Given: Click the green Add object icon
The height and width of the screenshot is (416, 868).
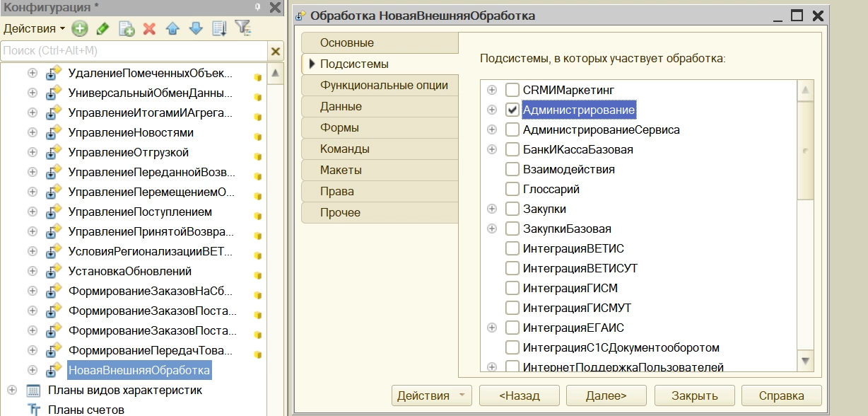Looking at the screenshot, I should [79, 29].
